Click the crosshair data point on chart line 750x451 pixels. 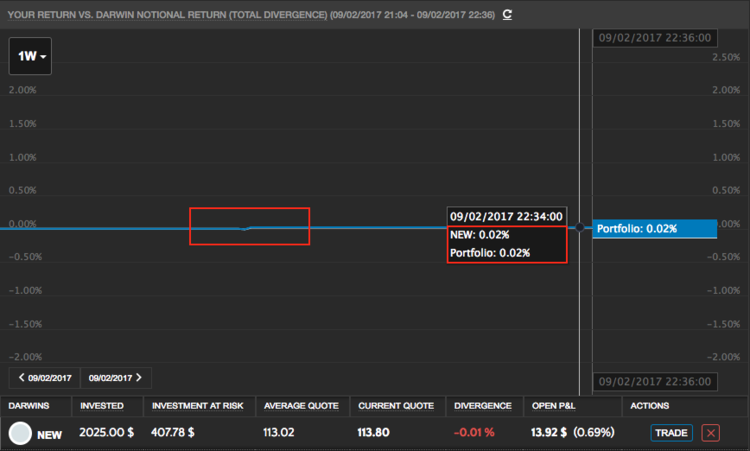(581, 228)
